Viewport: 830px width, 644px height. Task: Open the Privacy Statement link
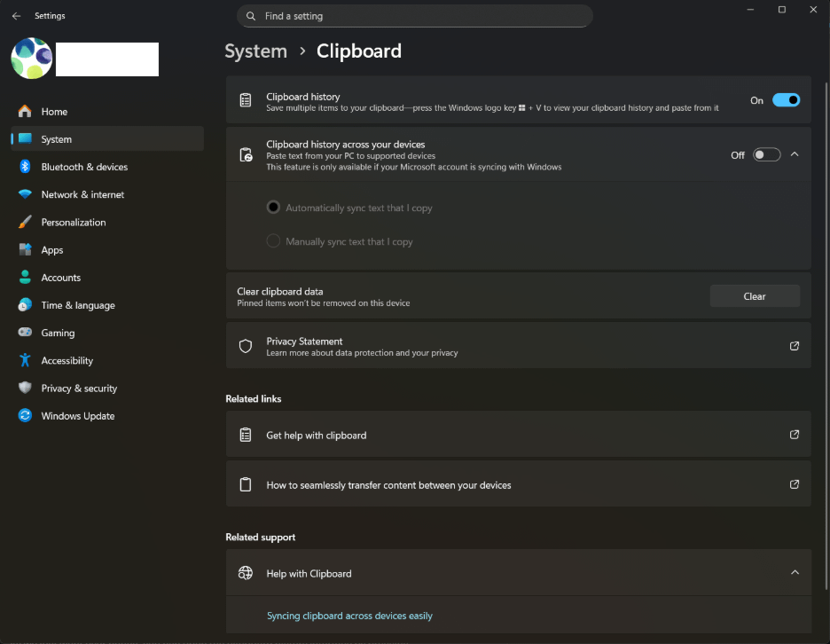tap(518, 345)
